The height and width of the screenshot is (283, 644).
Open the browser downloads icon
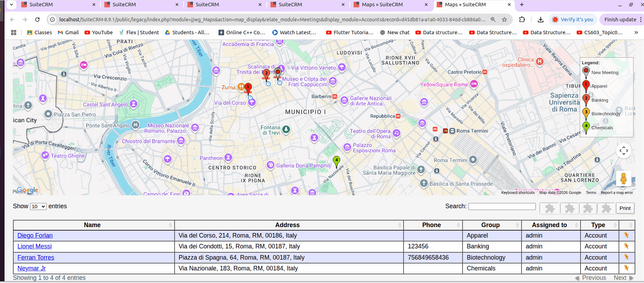point(540,20)
